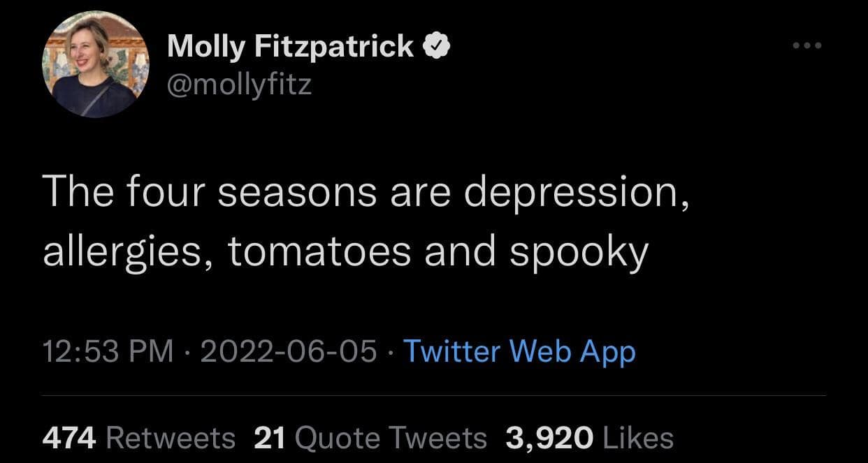This screenshot has height=463, width=868.
Task: Click the 2022-06-05 date
Action: 289,351
